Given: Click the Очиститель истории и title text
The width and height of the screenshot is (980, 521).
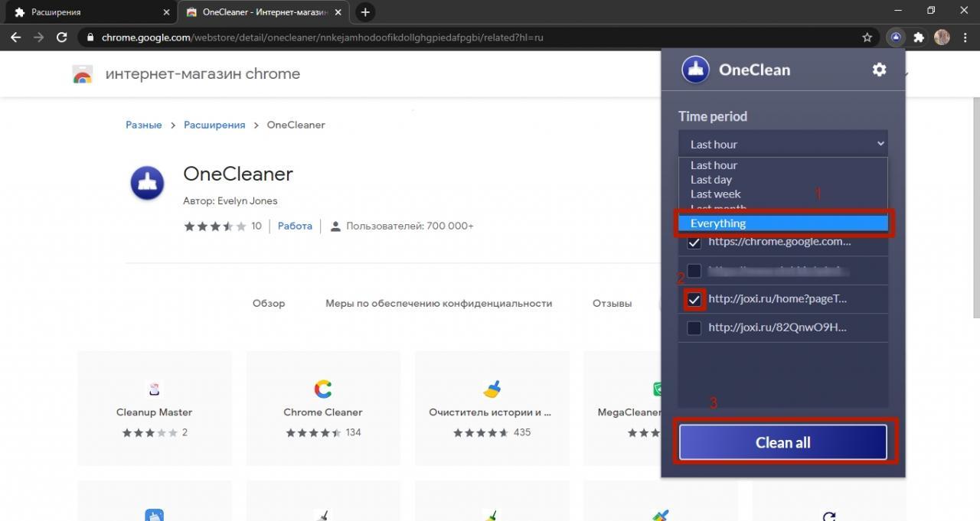Looking at the screenshot, I should click(x=490, y=412).
